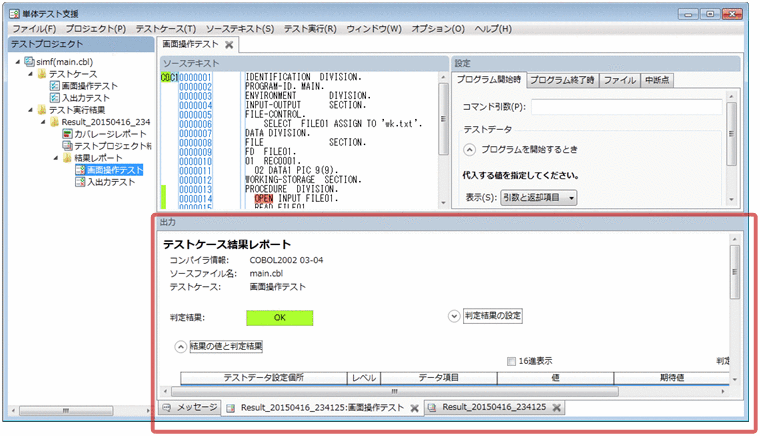Click the app icon in the title bar
The width and height of the screenshot is (760, 436).
(15, 13)
